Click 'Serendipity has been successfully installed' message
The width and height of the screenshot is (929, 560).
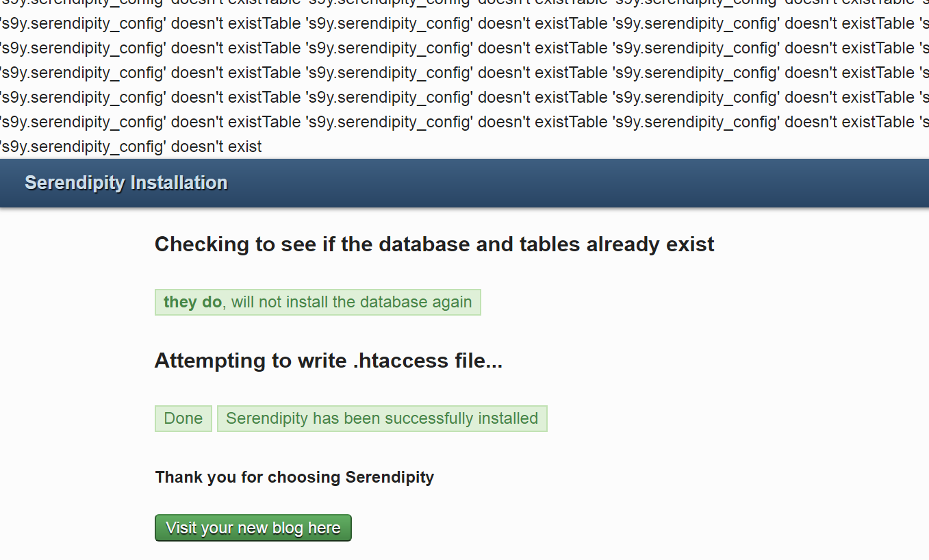coord(382,418)
